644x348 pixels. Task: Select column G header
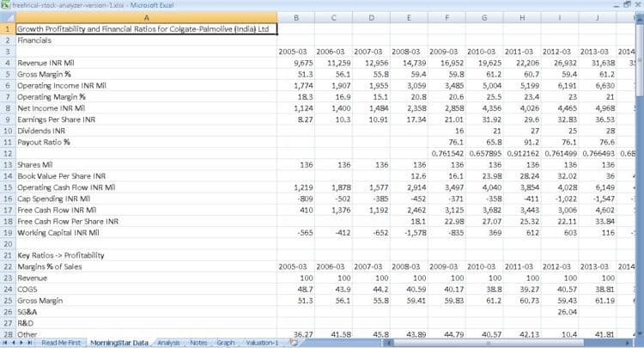(x=484, y=18)
